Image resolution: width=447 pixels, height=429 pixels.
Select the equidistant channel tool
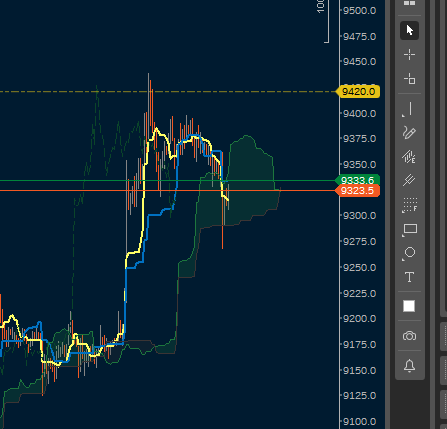pyautogui.click(x=409, y=156)
